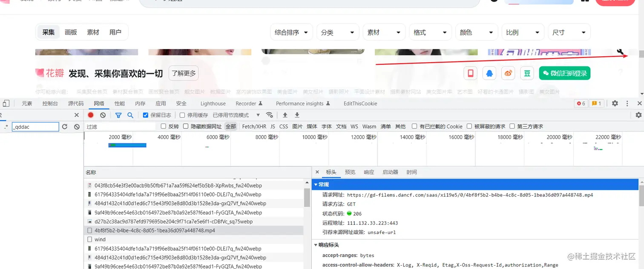Log in with the QQ penguin icon
The width and height of the screenshot is (644, 269).
click(489, 73)
